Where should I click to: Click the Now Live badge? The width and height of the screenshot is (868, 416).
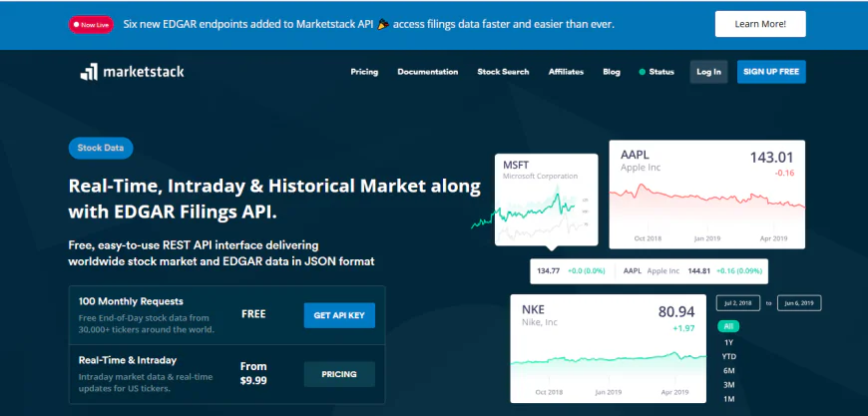(x=91, y=24)
